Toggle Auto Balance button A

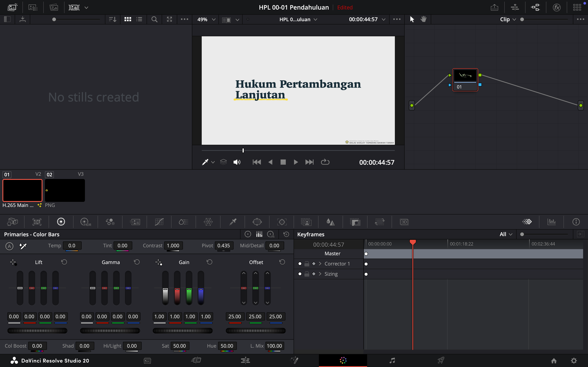[x=9, y=246]
